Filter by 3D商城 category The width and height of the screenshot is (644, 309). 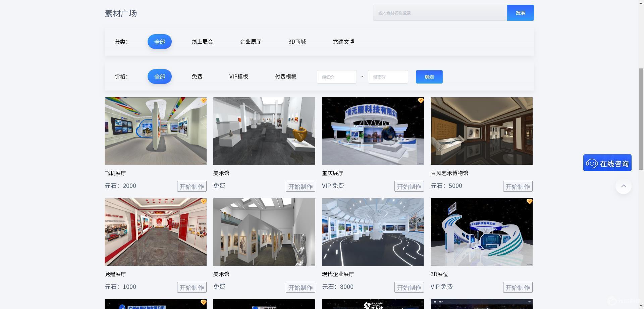pos(297,42)
